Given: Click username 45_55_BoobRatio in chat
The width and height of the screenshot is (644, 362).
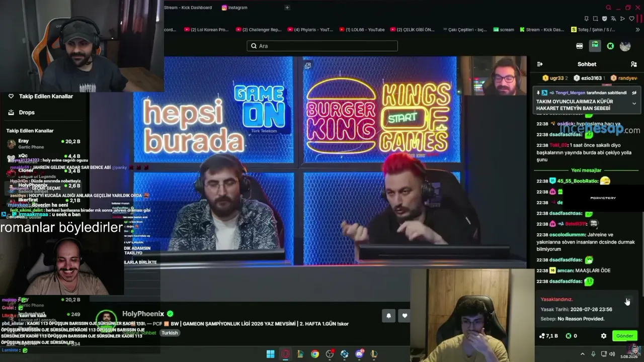Looking at the screenshot, I should 577,181.
